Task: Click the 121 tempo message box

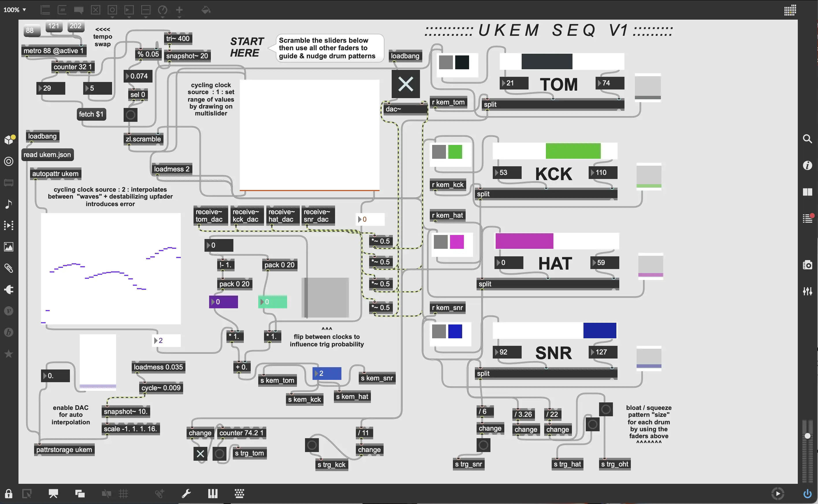Action: [x=54, y=26]
